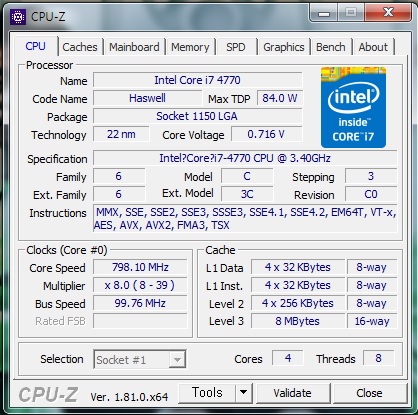The width and height of the screenshot is (418, 415).
Task: Close CPU-Z using the title bar X
Action: [x=388, y=13]
